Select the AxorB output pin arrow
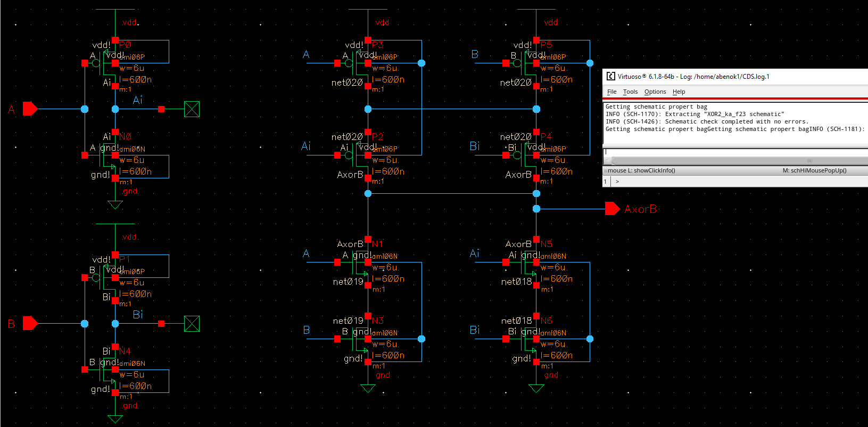This screenshot has width=868, height=427. [613, 209]
